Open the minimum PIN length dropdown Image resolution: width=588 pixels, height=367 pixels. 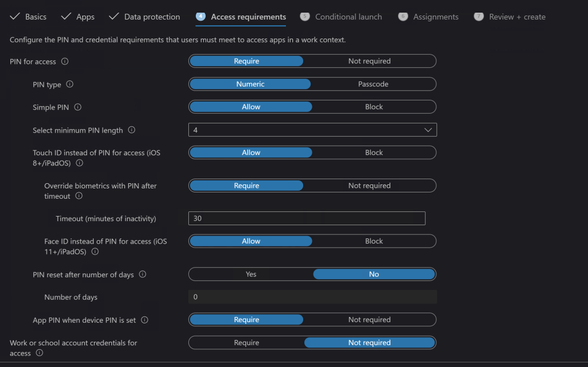312,130
